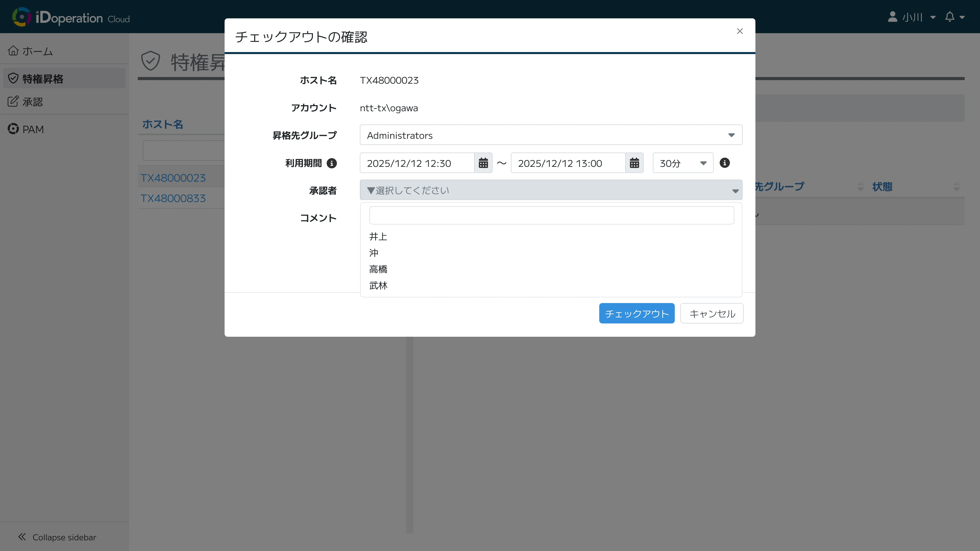Click the 小川 user profile icon
The image size is (980, 551).
coord(892,17)
